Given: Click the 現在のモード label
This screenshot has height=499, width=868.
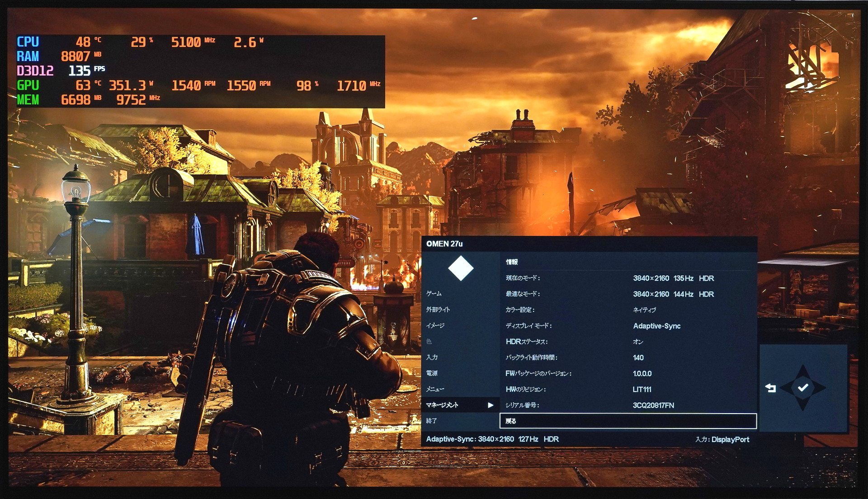Looking at the screenshot, I should (x=523, y=278).
